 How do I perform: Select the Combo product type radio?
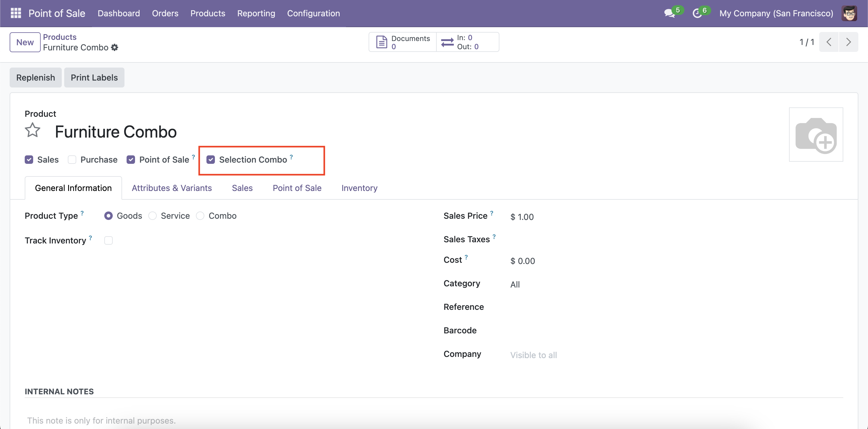click(x=200, y=216)
